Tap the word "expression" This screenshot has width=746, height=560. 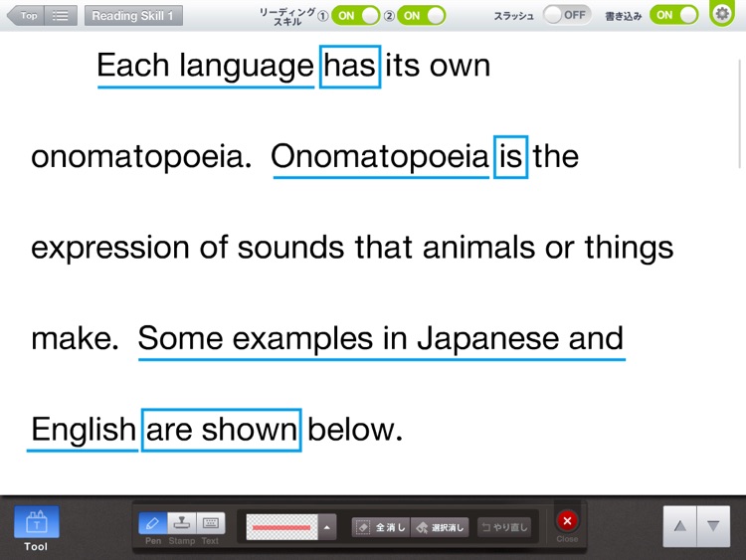(110, 250)
